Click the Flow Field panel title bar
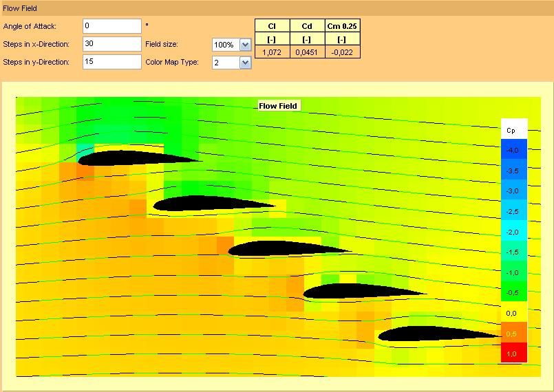The height and width of the screenshot is (392, 554). tap(277, 8)
